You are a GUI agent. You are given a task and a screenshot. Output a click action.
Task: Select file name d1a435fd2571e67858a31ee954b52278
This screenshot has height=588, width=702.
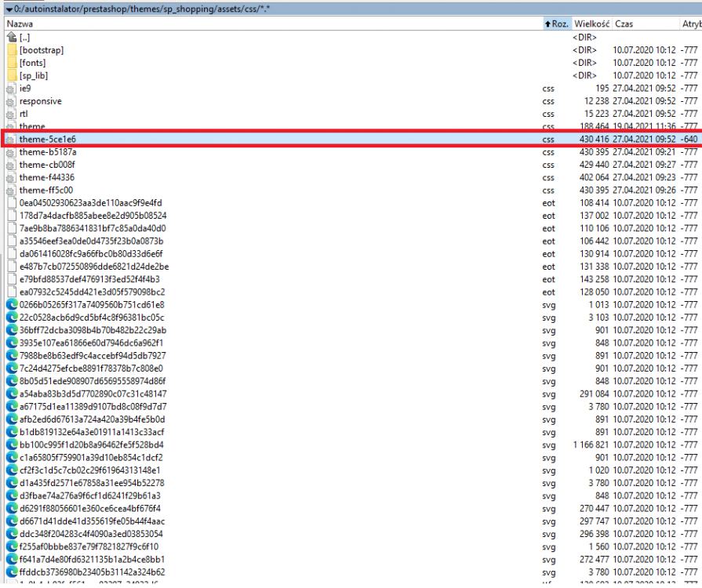click(x=92, y=483)
